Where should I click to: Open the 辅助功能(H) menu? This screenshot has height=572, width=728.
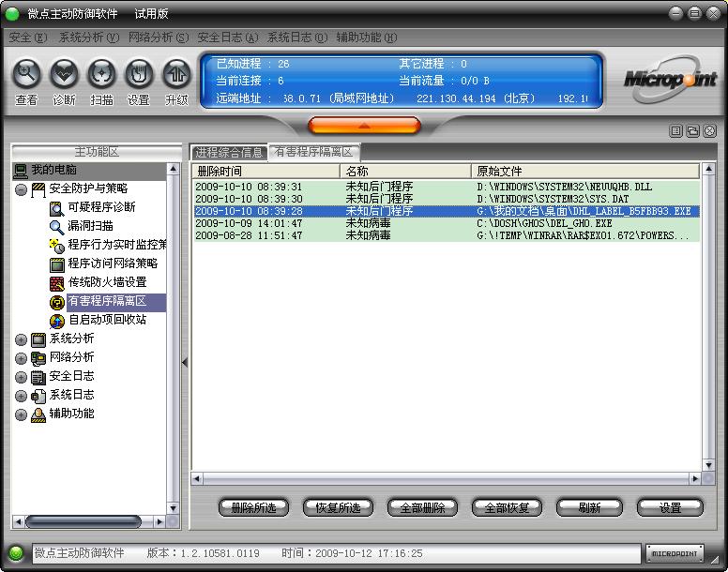tap(366, 38)
